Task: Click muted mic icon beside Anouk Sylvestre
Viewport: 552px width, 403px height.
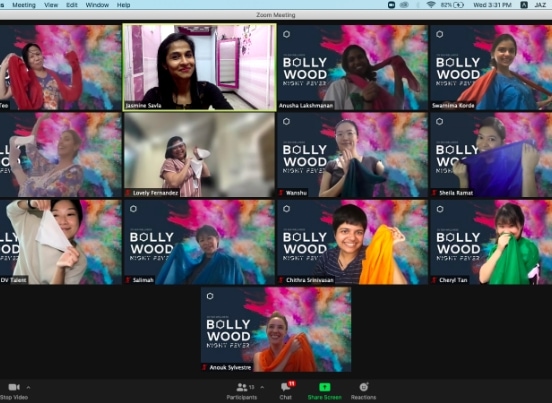Action: pyautogui.click(x=205, y=367)
